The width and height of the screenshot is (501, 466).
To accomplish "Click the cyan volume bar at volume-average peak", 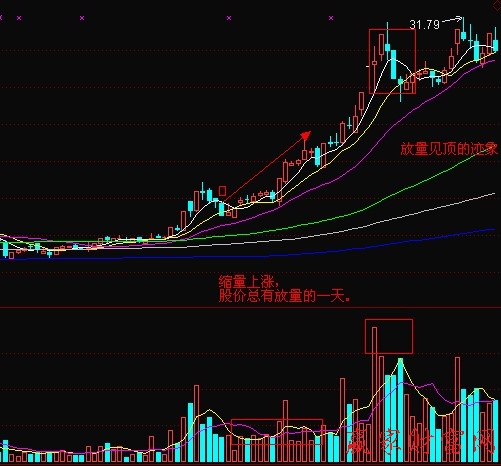I will click(400, 410).
